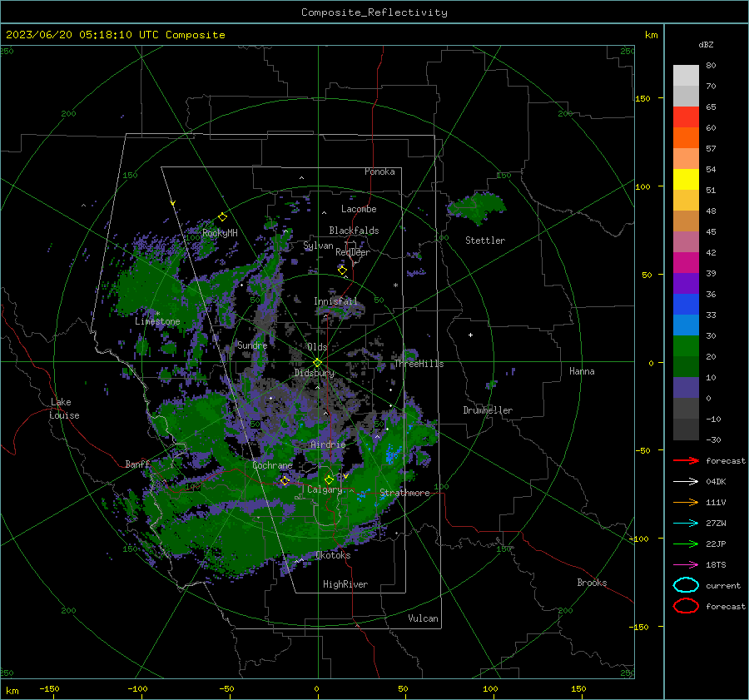Screen dimensions: 749x700
Task: Click the red 60-65 dBZ color band
Action: [686, 117]
